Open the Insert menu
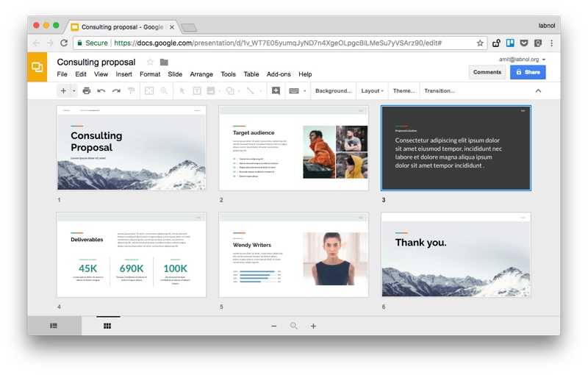Screen dimensions: 588x375 coord(123,74)
